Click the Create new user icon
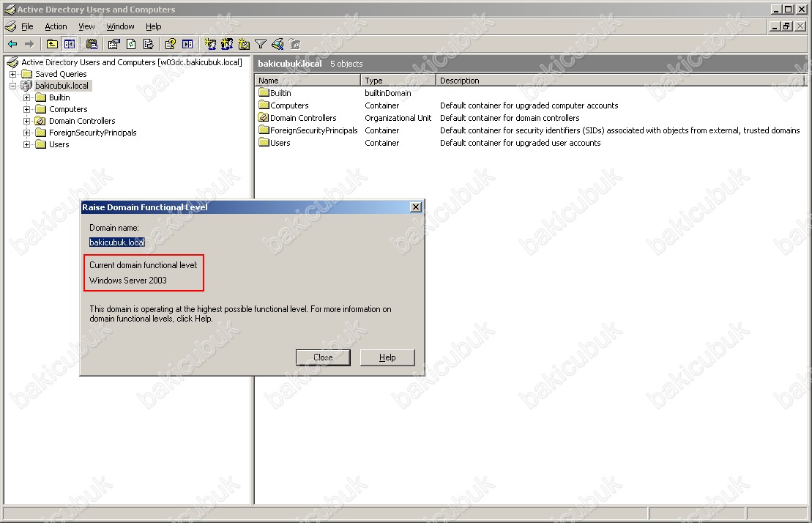 pyautogui.click(x=210, y=45)
